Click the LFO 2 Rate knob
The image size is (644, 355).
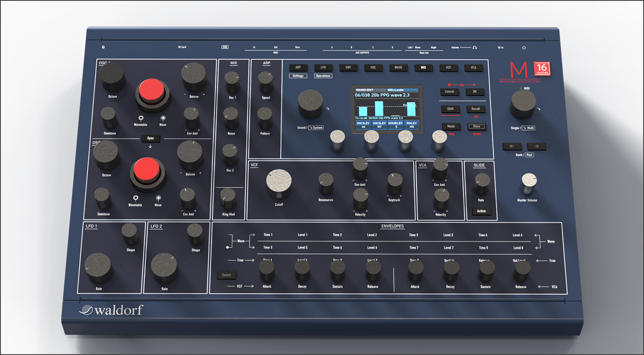(x=164, y=268)
